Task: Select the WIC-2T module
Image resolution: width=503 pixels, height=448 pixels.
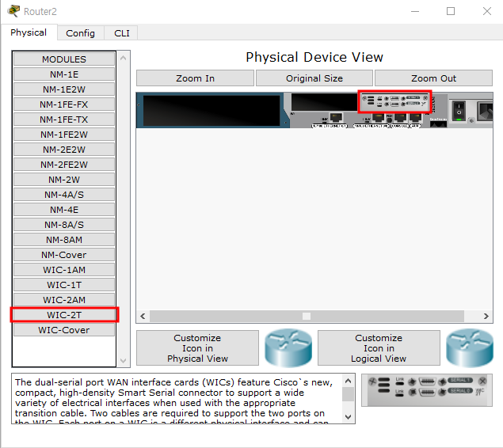Action: pos(64,315)
